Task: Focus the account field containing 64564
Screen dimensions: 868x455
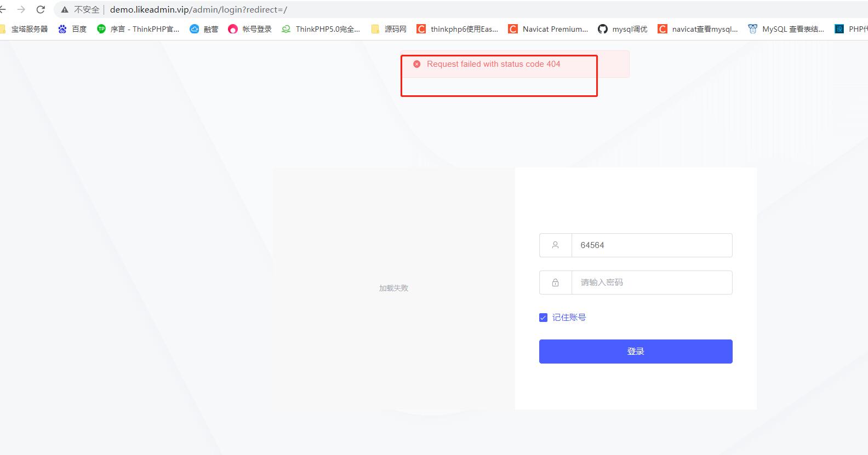Action: [x=652, y=245]
